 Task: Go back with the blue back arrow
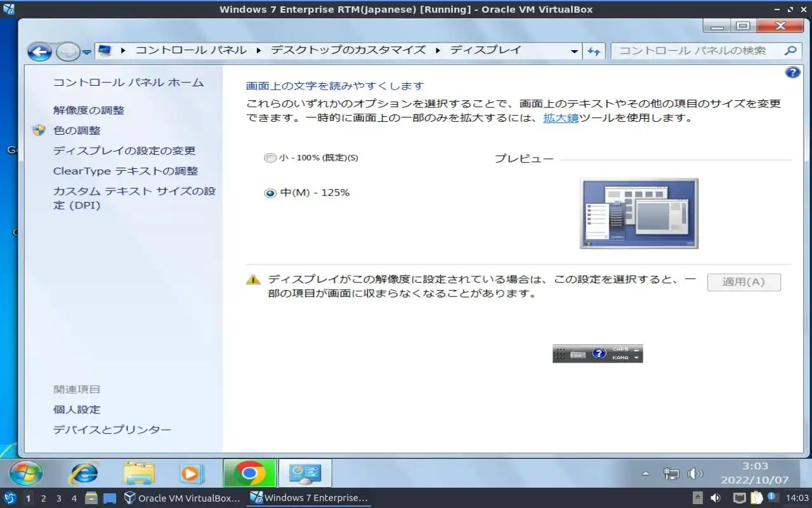[39, 51]
